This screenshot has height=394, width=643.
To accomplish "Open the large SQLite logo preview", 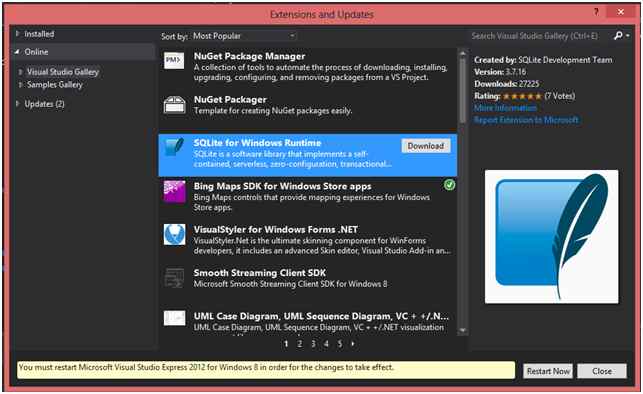I will point(552,237).
